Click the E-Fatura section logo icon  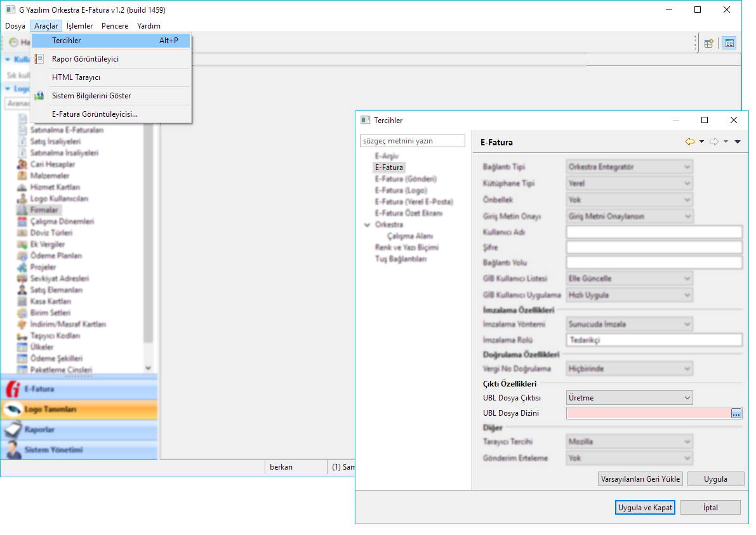point(13,390)
